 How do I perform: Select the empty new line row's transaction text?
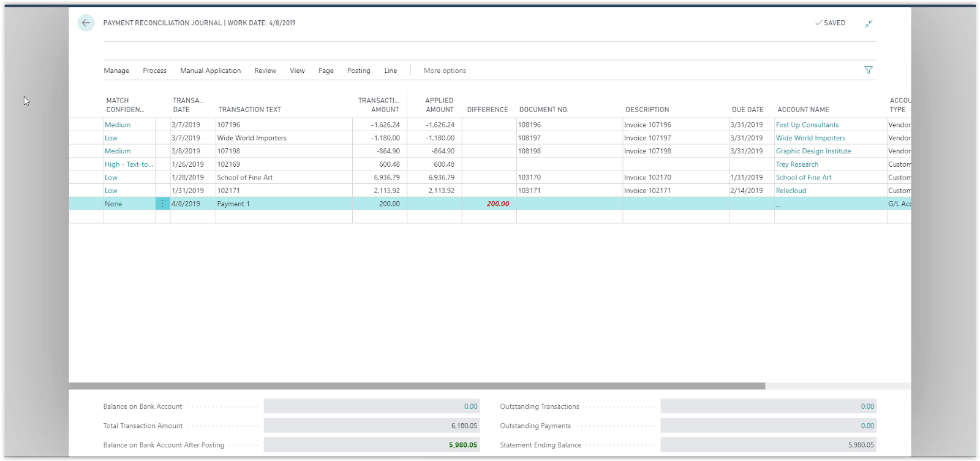(284, 216)
